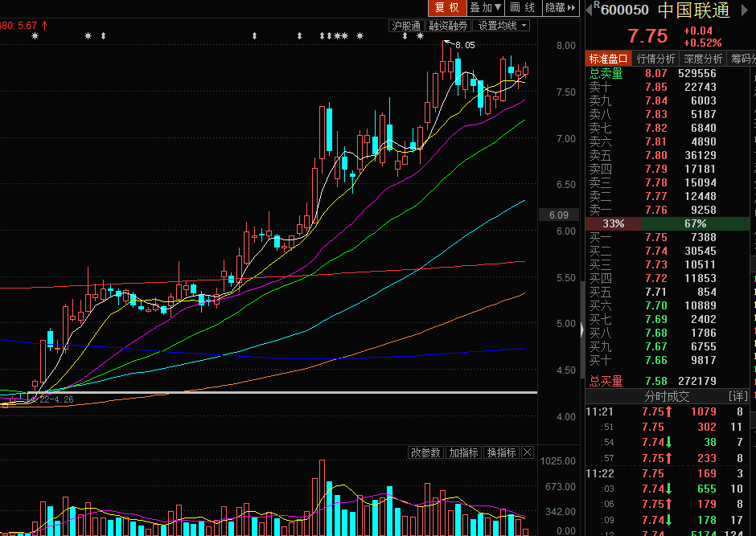Click total sell volume 529556

696,74
